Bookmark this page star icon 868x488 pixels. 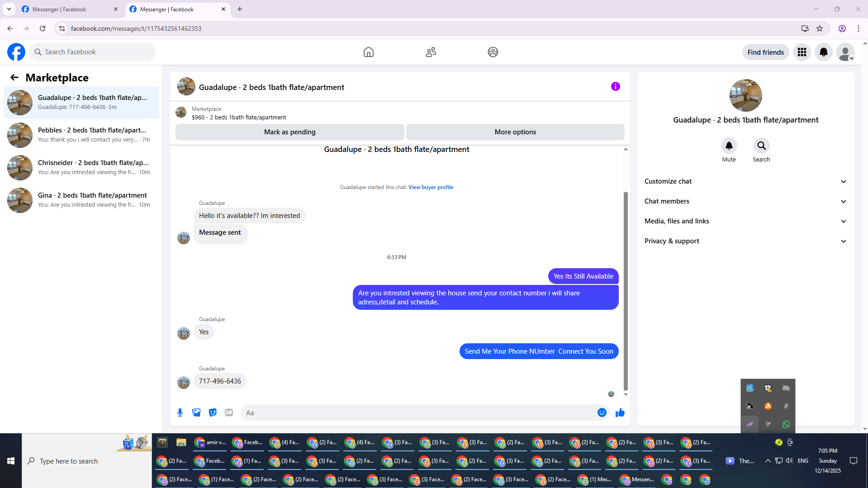pyautogui.click(x=820, y=28)
